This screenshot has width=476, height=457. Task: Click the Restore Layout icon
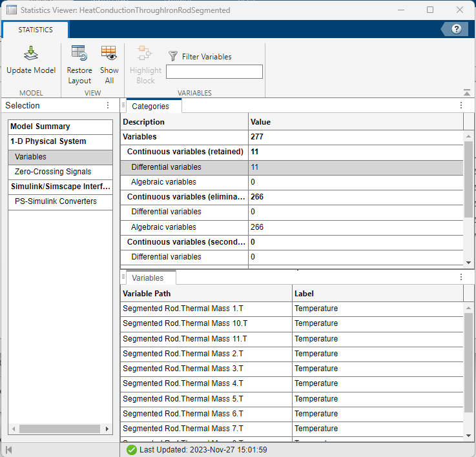point(79,54)
